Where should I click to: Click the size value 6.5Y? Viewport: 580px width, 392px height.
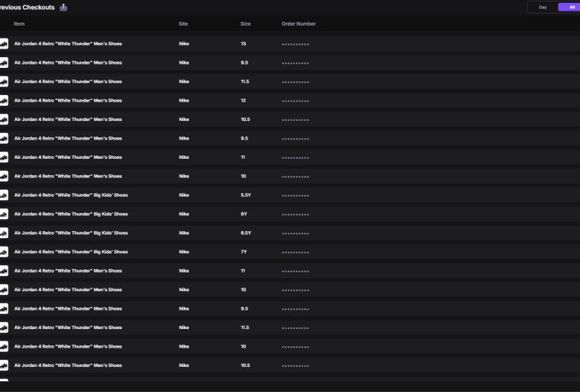pos(246,232)
